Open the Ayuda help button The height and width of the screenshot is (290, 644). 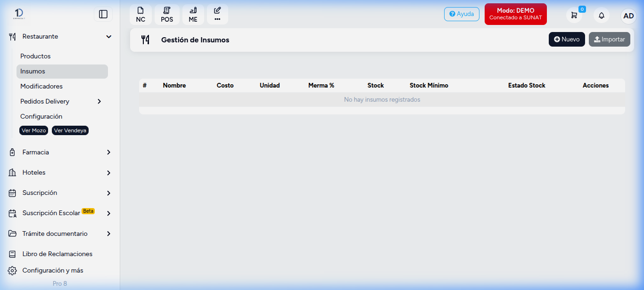click(462, 14)
